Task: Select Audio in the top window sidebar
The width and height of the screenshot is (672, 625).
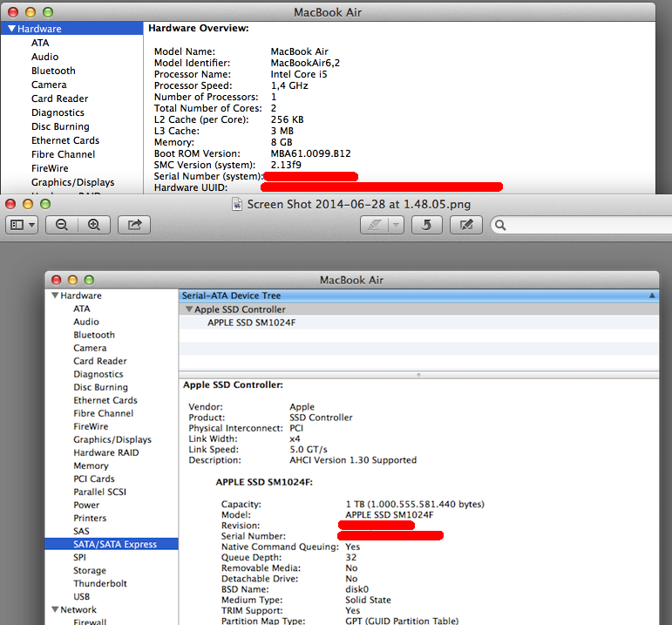Action: point(45,57)
